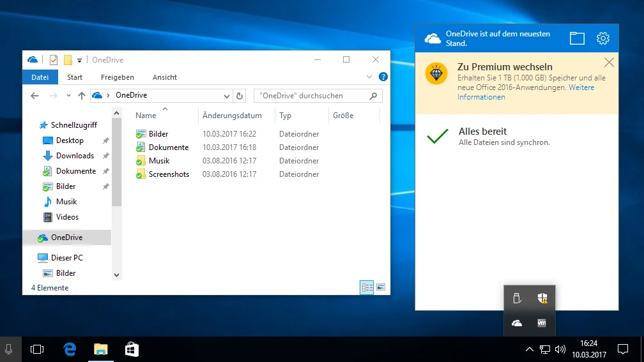Click the OneDrive cloud icon in title bar

33,60
